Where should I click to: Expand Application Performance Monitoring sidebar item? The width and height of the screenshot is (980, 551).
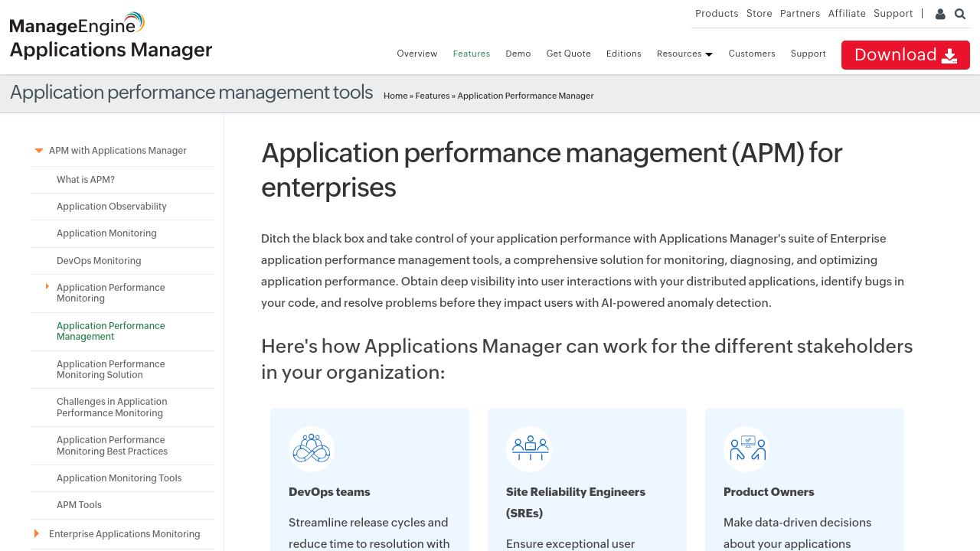47,287
